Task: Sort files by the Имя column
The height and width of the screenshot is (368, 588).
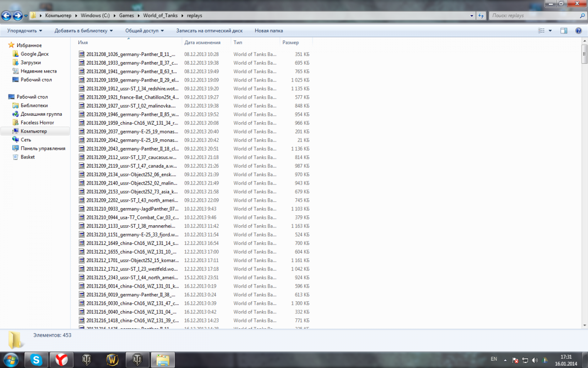Action: click(x=129, y=43)
